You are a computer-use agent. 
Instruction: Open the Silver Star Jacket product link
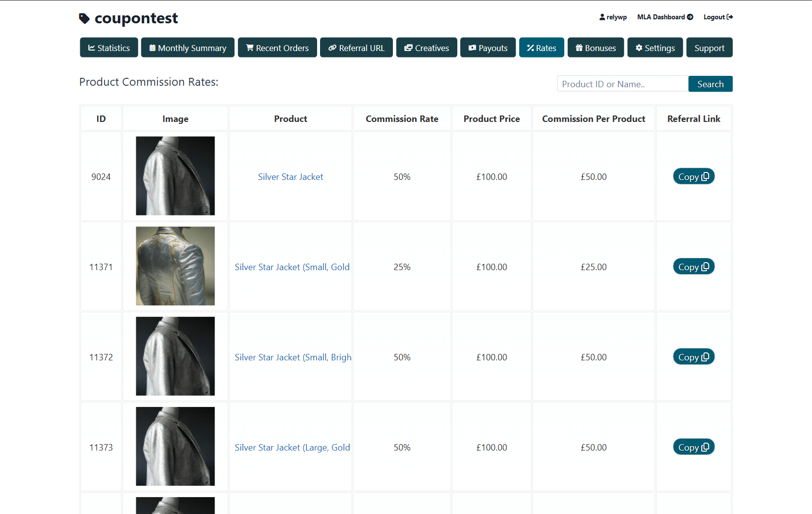point(290,177)
